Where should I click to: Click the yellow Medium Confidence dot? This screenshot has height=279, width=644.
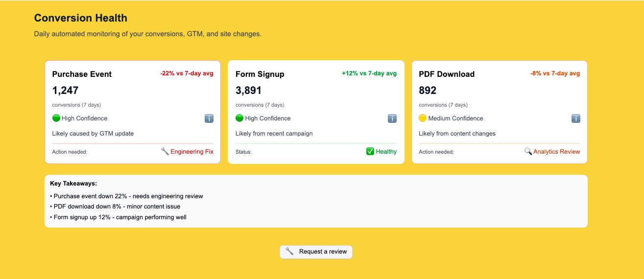[x=423, y=118]
